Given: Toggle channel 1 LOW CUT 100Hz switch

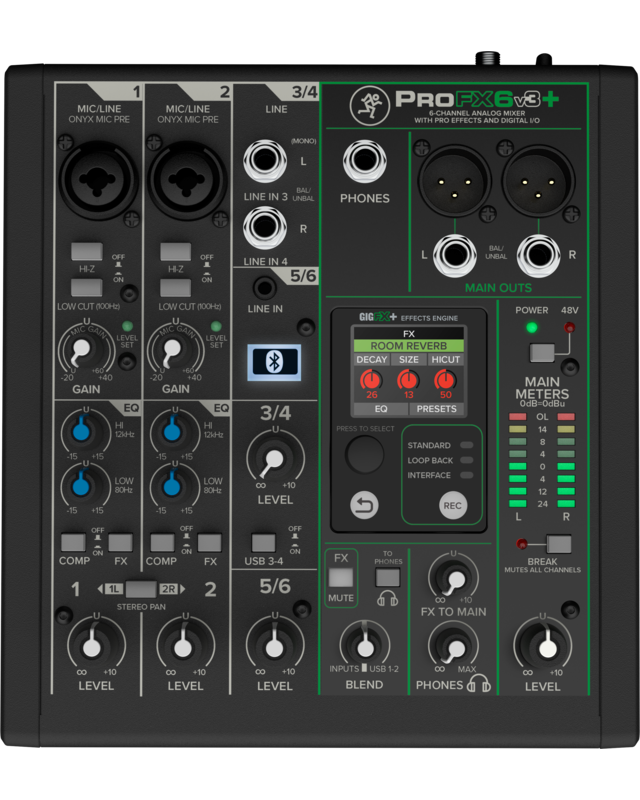Looking at the screenshot, I should point(87,287).
